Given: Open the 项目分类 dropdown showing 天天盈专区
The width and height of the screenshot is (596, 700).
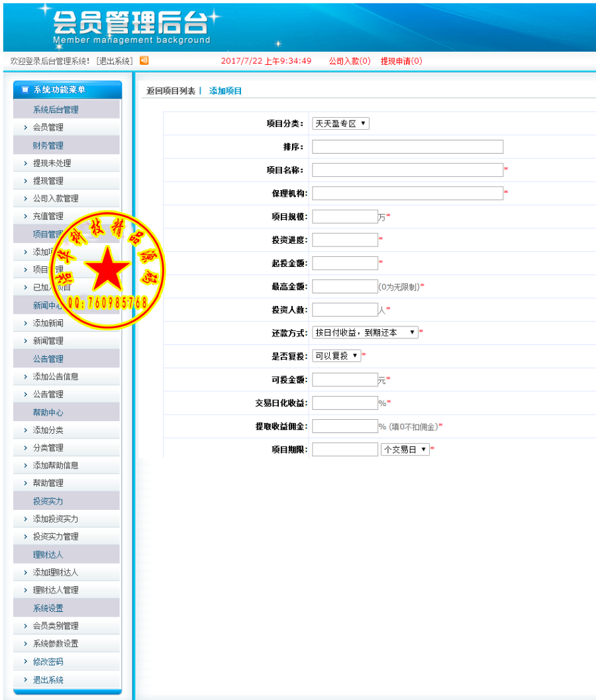Looking at the screenshot, I should pos(340,124).
